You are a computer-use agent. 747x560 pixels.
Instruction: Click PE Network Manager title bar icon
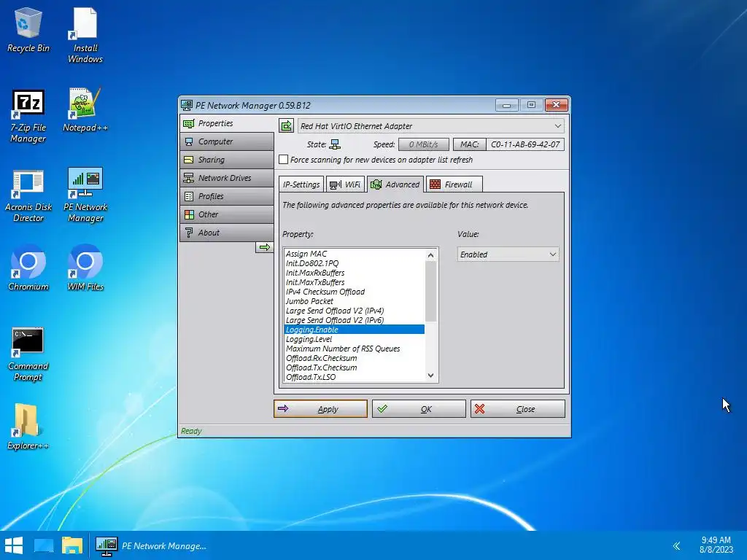[186, 105]
